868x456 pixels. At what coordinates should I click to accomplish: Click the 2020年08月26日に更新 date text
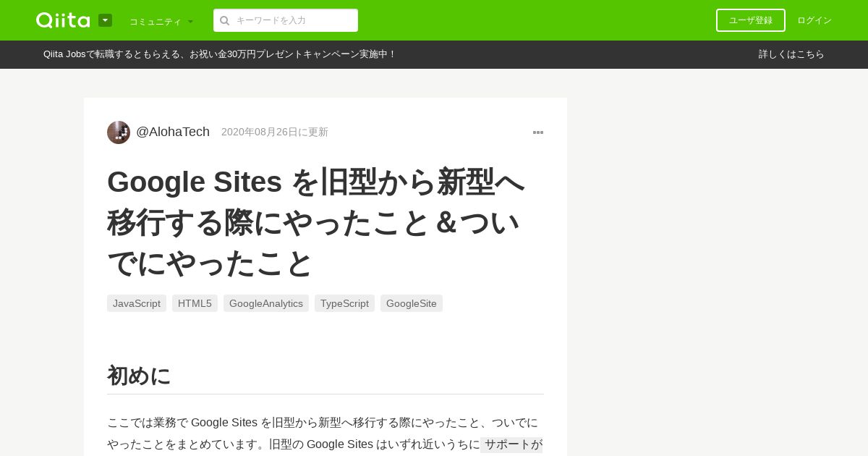(x=275, y=132)
